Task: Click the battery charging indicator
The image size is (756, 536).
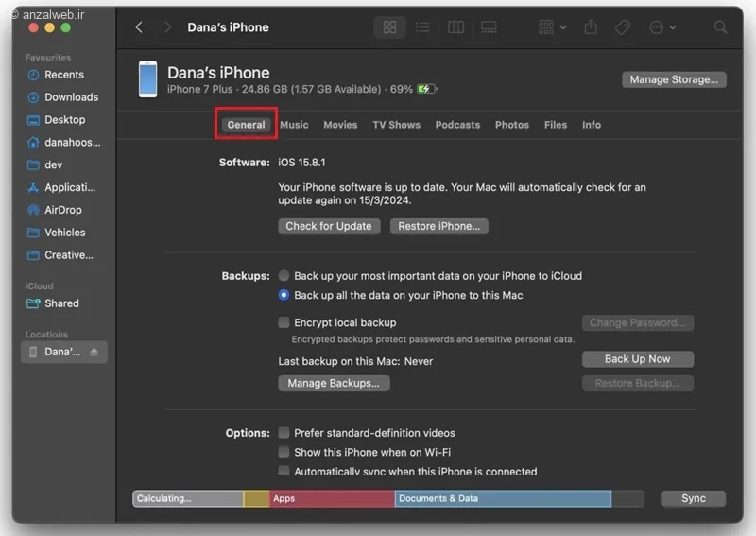Action: (427, 89)
